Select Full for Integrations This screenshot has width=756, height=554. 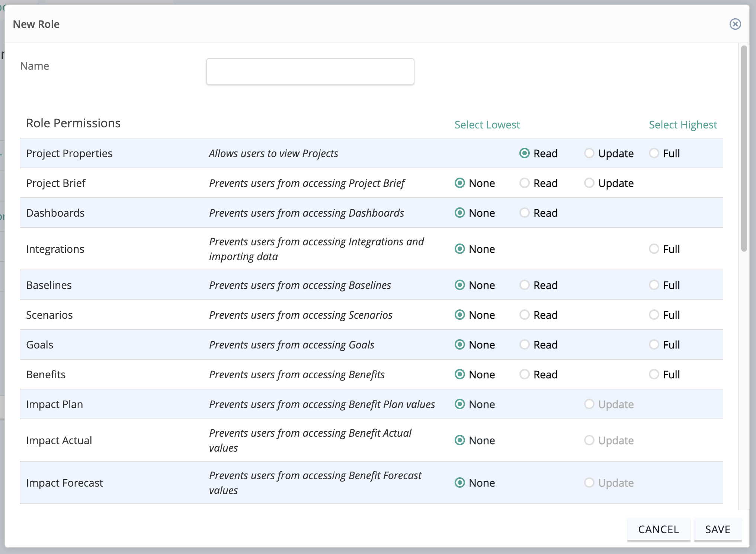click(654, 249)
